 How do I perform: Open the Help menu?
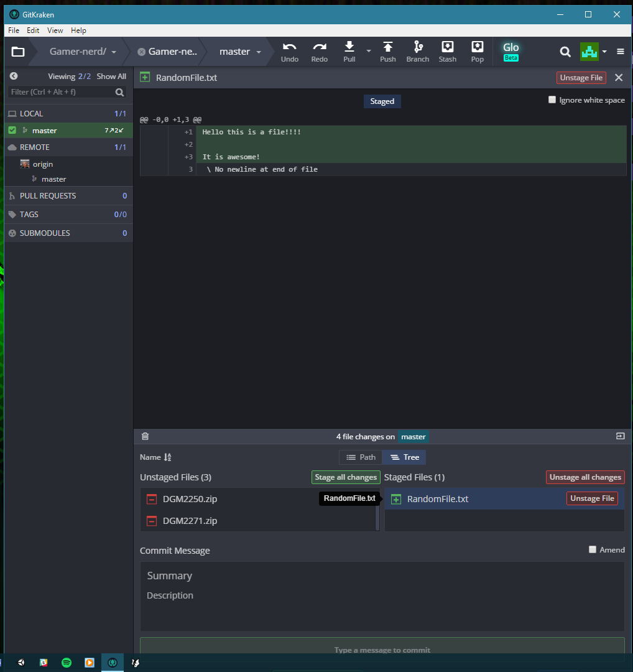click(x=78, y=30)
